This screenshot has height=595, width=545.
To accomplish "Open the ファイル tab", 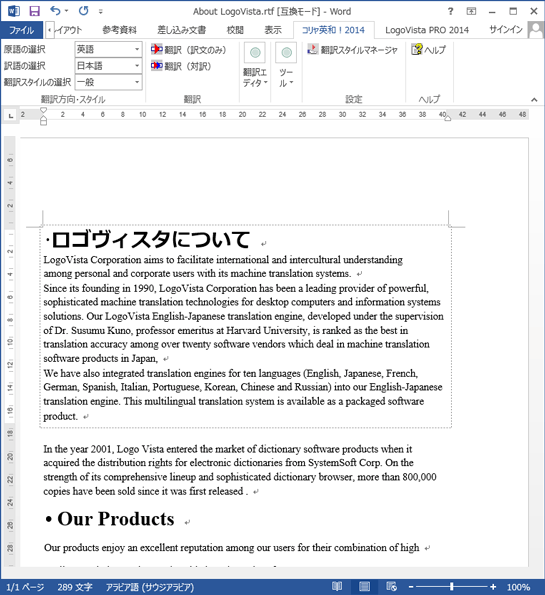I will point(22,30).
